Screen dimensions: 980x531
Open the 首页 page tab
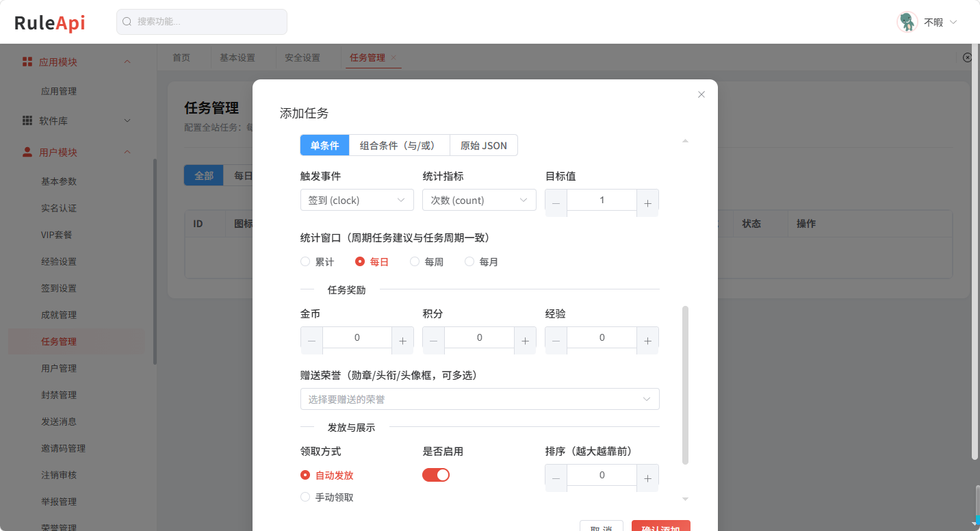click(181, 57)
